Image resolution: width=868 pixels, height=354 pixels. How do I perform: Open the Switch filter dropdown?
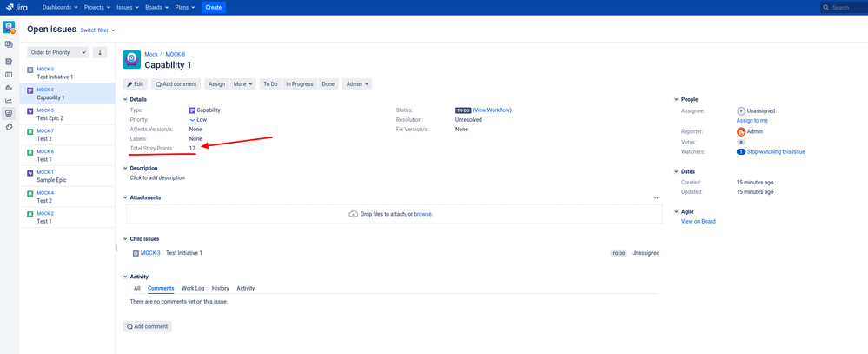(97, 30)
